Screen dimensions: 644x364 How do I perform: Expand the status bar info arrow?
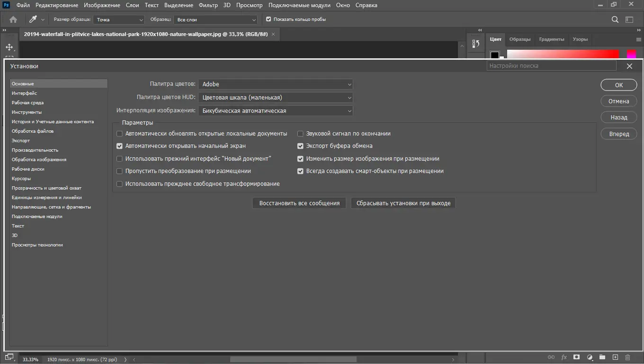[125, 360]
